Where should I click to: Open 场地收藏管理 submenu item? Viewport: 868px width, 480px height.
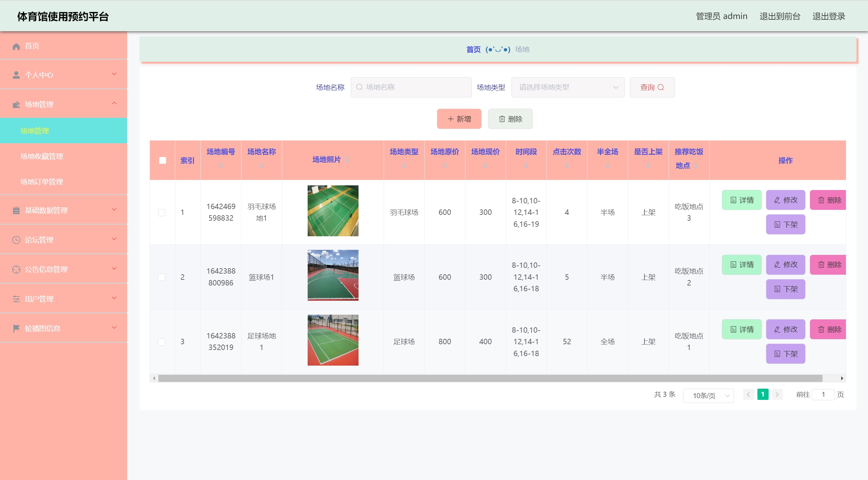[42, 156]
